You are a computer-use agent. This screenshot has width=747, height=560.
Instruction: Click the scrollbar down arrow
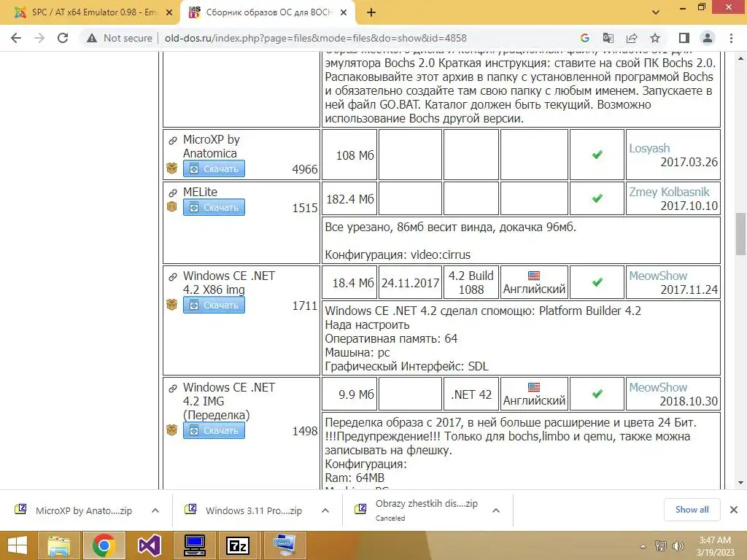coord(740,483)
